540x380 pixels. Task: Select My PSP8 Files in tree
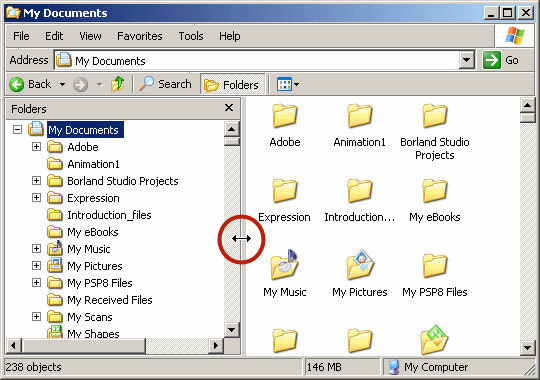[x=100, y=283]
